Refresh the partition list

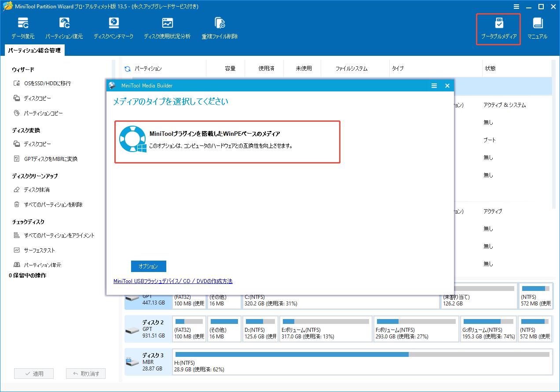coord(127,69)
